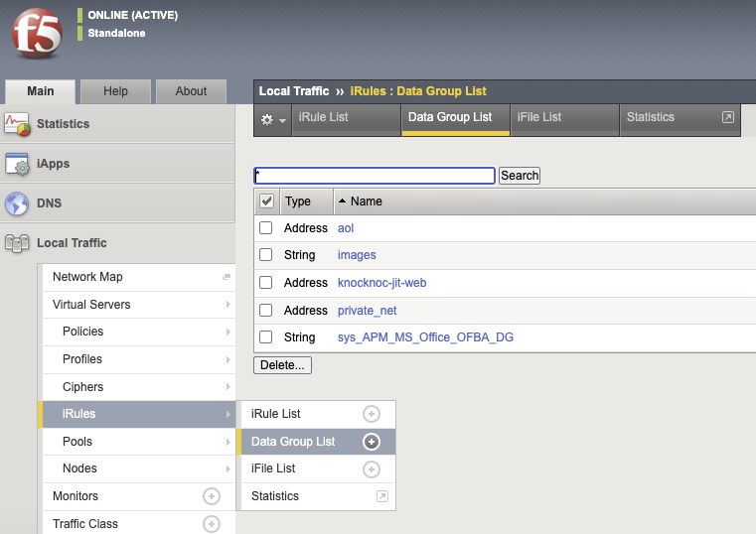This screenshot has width=756, height=534.
Task: Expand the Profiles submenu arrow
Action: click(x=228, y=359)
